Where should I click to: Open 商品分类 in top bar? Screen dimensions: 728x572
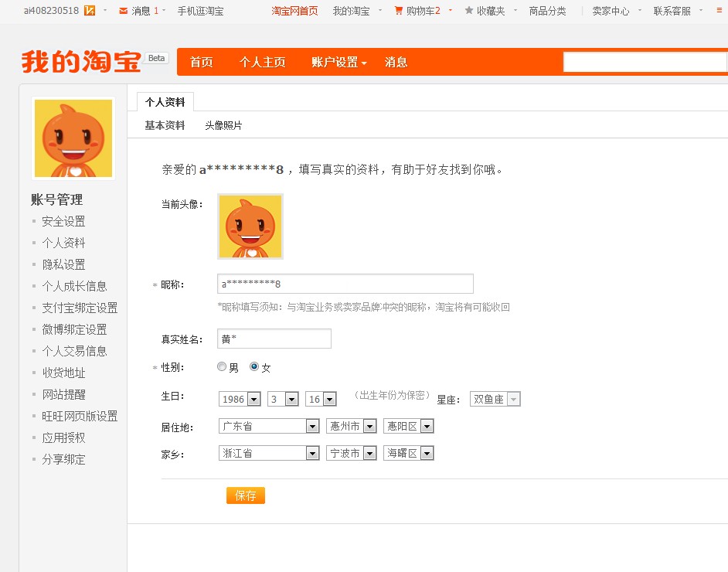[x=547, y=11]
